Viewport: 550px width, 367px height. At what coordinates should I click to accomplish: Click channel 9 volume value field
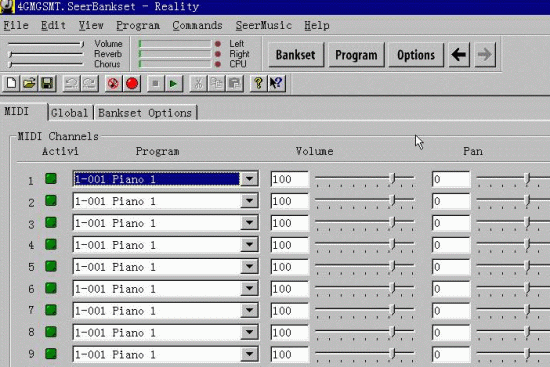[x=289, y=354]
